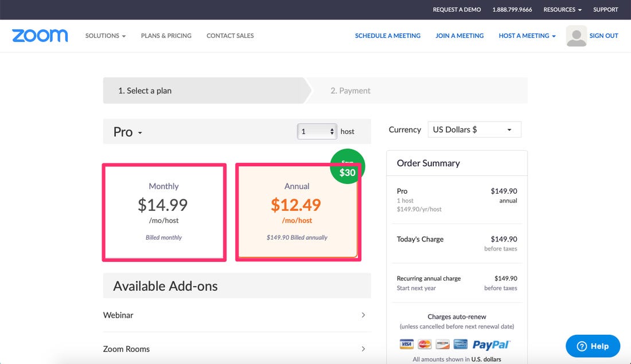Click the 1.888.799.9666 phone number
Screen dimensions: 631x364
[512, 10]
